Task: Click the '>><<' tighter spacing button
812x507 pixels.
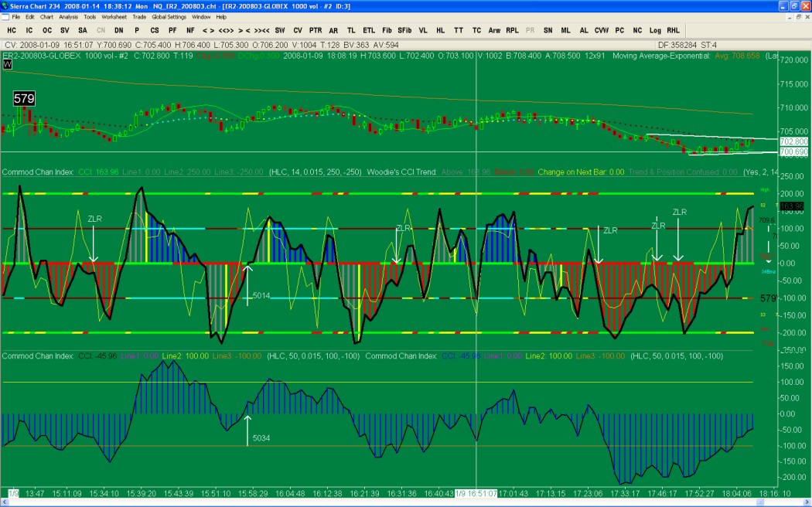Action: 262,30
